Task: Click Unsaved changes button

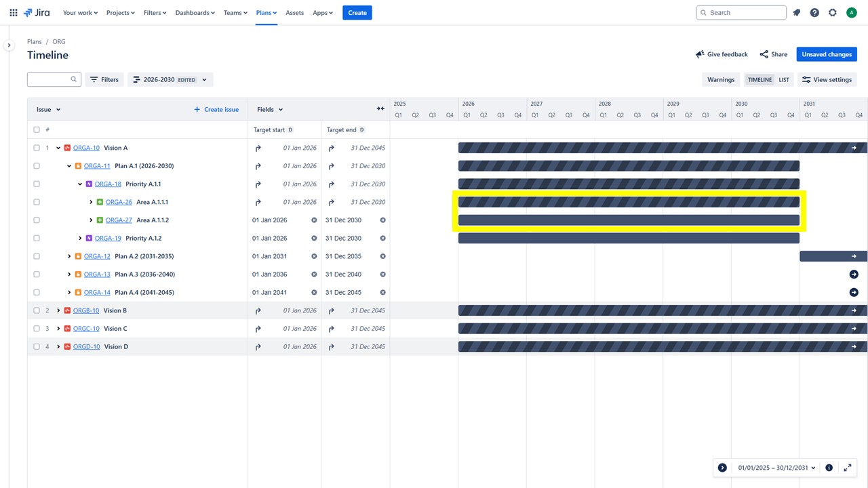Action: pos(827,54)
